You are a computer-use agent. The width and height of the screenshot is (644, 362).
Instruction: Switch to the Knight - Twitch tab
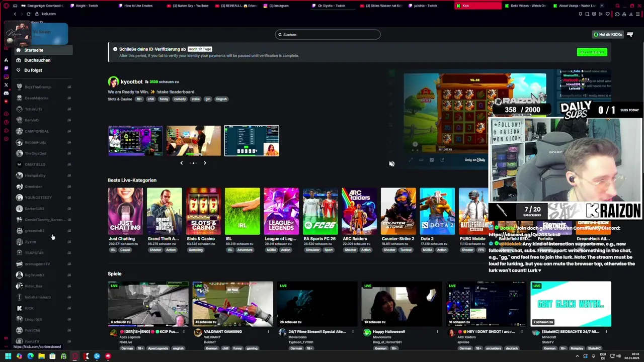tap(91, 6)
